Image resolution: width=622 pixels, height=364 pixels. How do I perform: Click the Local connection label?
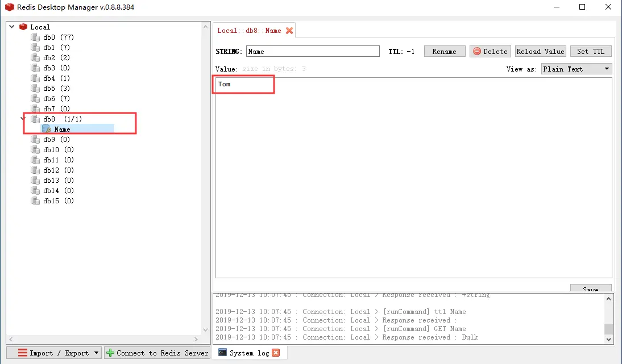40,27
